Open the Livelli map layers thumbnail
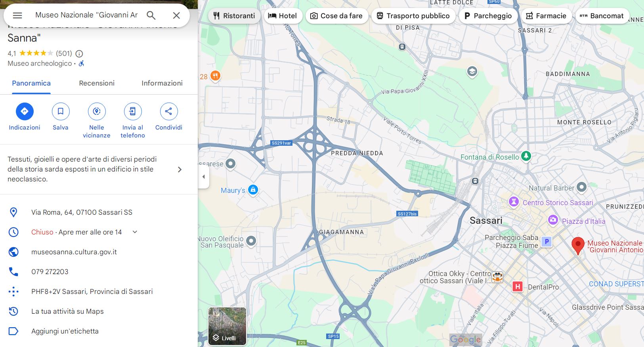The width and height of the screenshot is (644, 347). pos(227,326)
